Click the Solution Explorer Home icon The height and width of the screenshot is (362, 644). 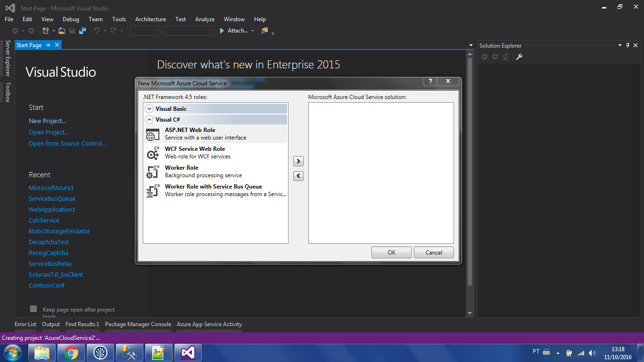pos(505,57)
